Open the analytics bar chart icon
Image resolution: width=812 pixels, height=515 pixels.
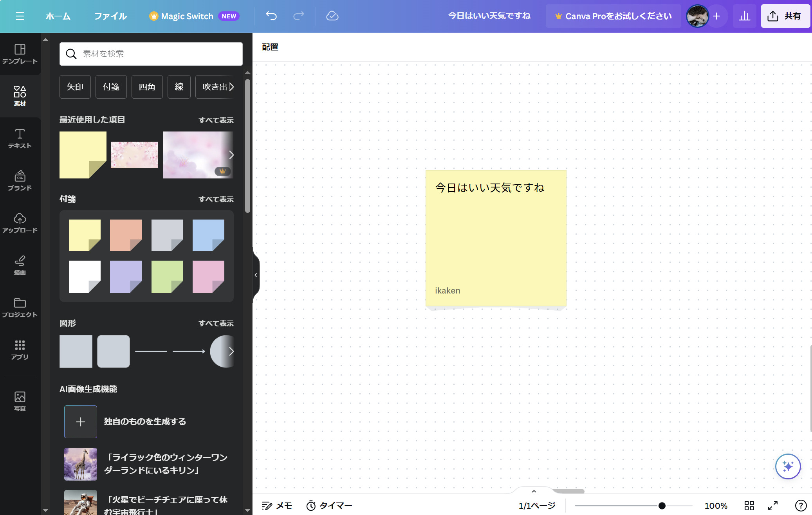tap(744, 16)
